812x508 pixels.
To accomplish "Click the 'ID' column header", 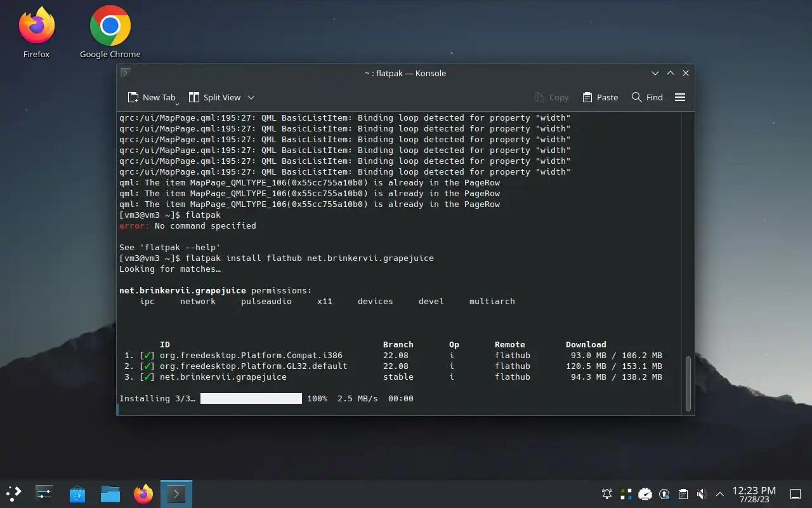I will click(x=165, y=344).
